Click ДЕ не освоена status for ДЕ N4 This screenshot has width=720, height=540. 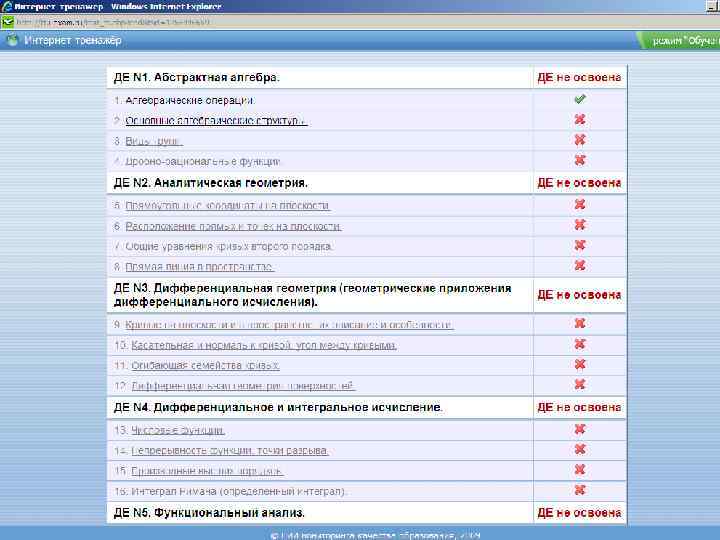click(579, 407)
